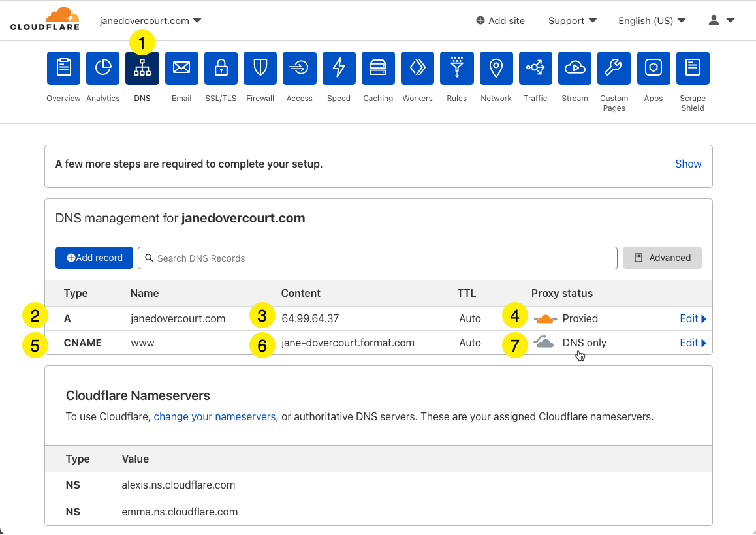756x535 pixels.
Task: Click the Proxy status column header
Action: pyautogui.click(x=562, y=293)
